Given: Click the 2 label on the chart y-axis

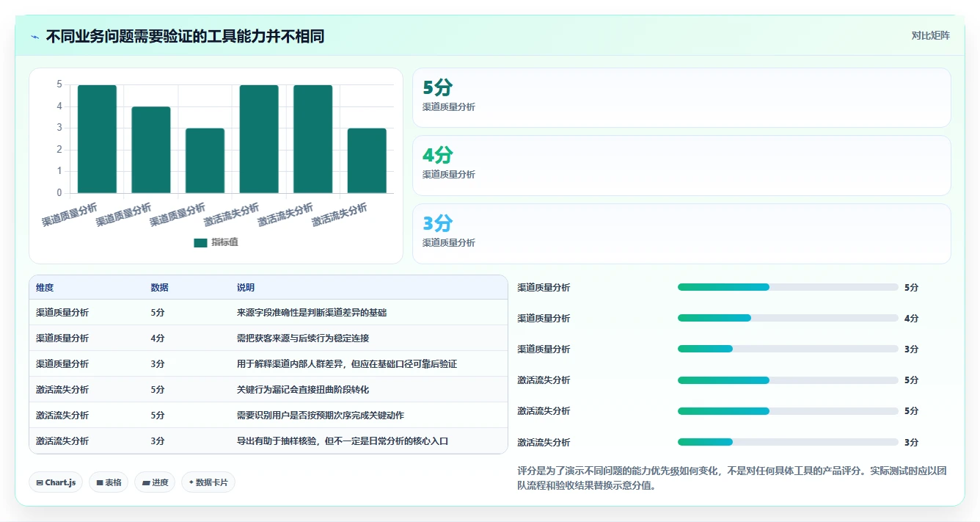Looking at the screenshot, I should 59,150.
